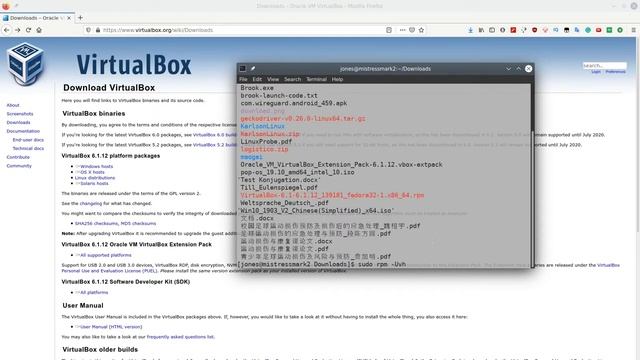This screenshot has height=360, width=640.
Task: Maximize terminal with up chevron
Action: 518,69
